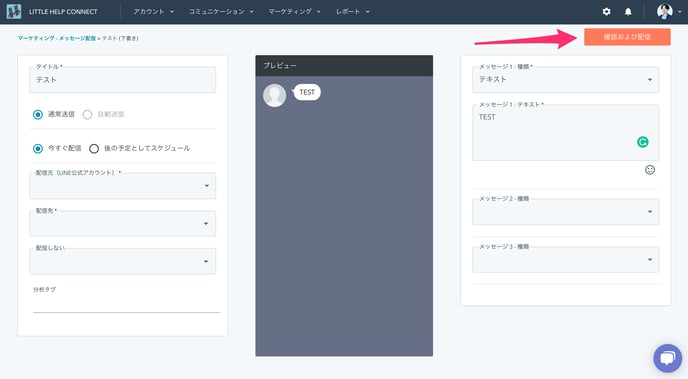Open the メッセージ1 種類 dropdown showing テキスト
Screen dimensions: 688x379
tap(566, 79)
